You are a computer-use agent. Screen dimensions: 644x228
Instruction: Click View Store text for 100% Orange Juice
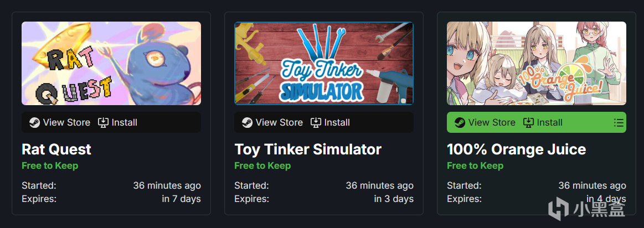pos(492,122)
